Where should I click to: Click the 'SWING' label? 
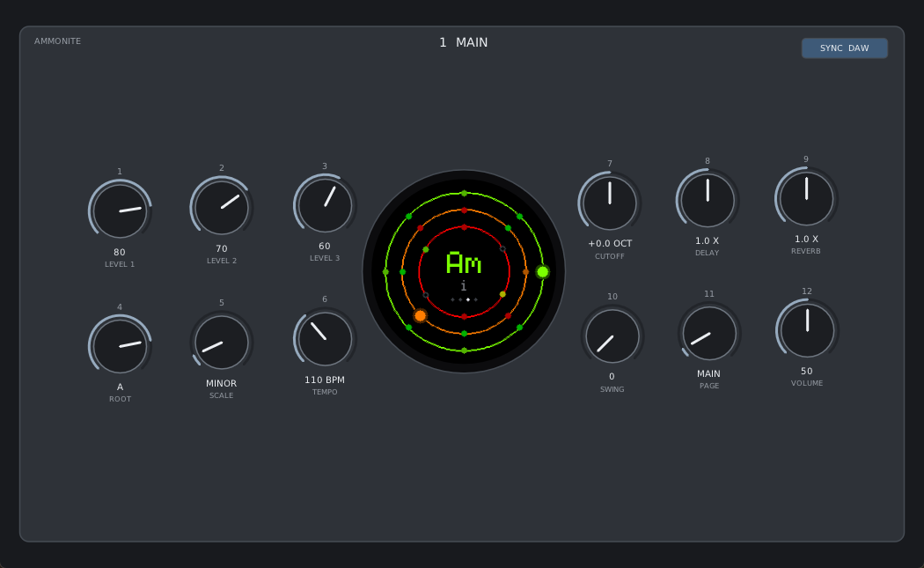point(612,389)
